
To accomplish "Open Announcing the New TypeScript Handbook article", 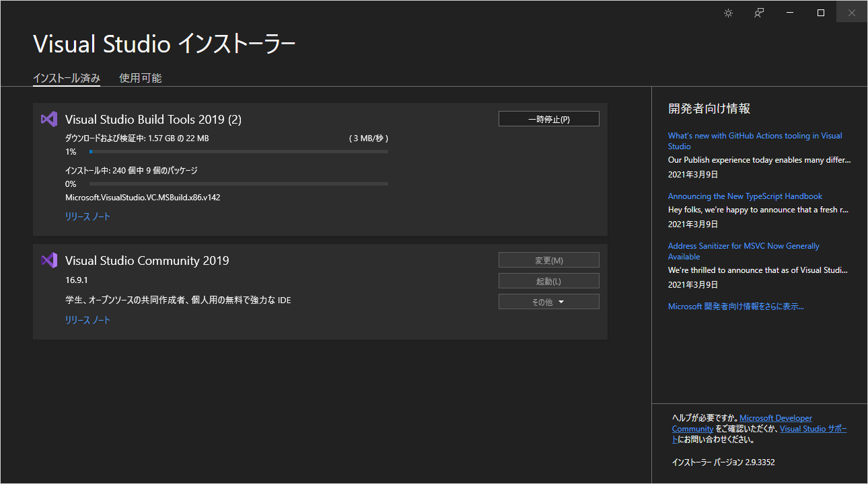I will [x=745, y=196].
